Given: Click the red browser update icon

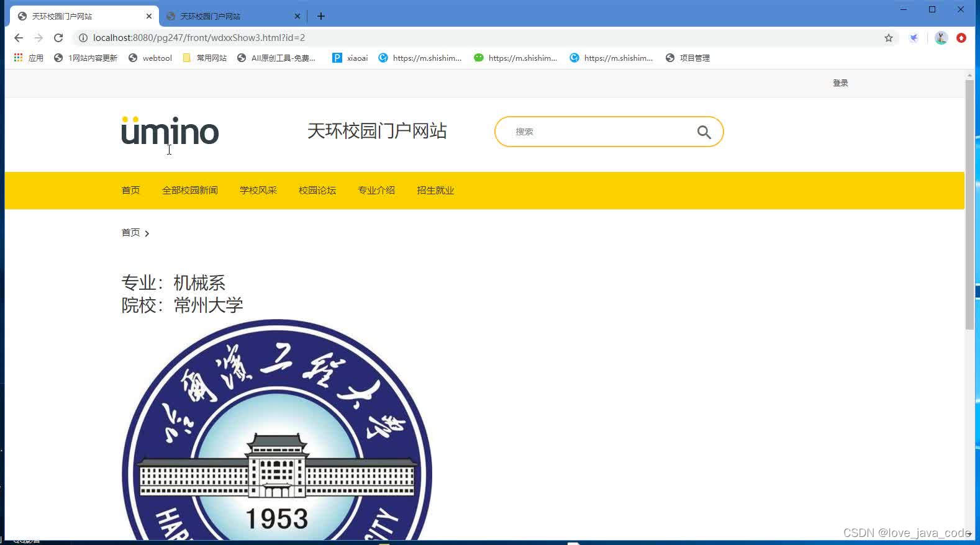Looking at the screenshot, I should pyautogui.click(x=961, y=38).
